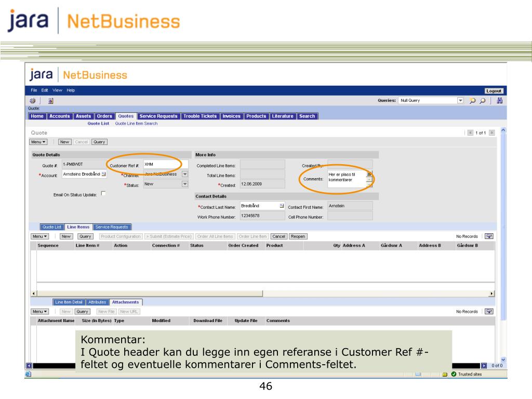Open Line Items Menu dropdown
Viewport: 532px width, 399px height.
pos(39,236)
